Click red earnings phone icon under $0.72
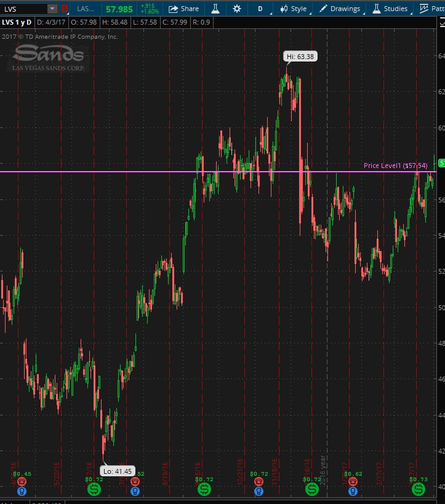 (x=259, y=481)
